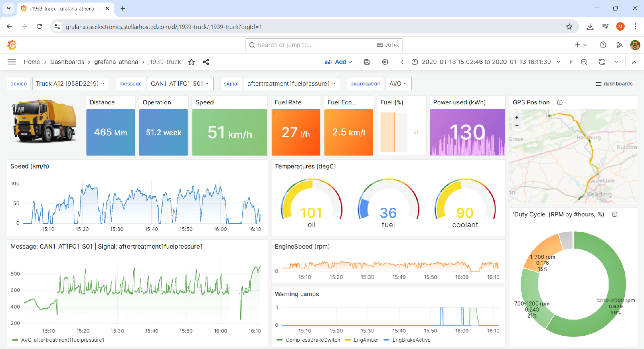Show Duty Cycle panel info icon
Viewport: 644px width, 349px height.
615,214
